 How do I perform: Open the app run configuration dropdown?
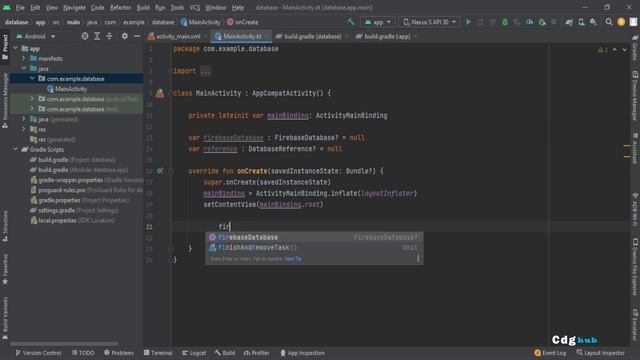click(378, 22)
